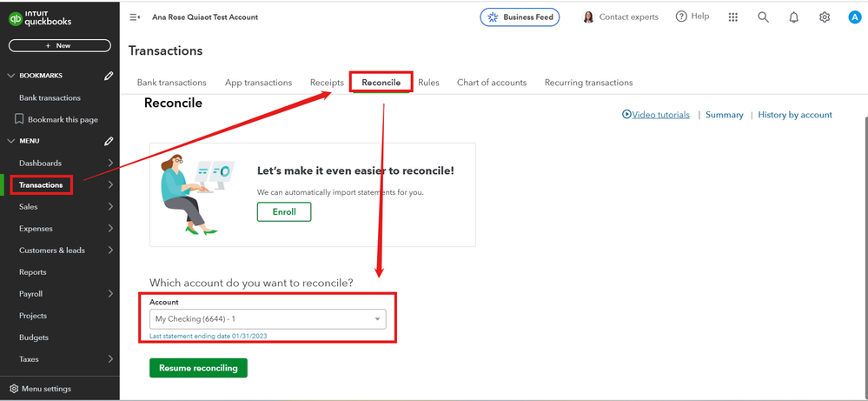Expand the Sales submenu arrow
868x401 pixels.
tap(110, 207)
